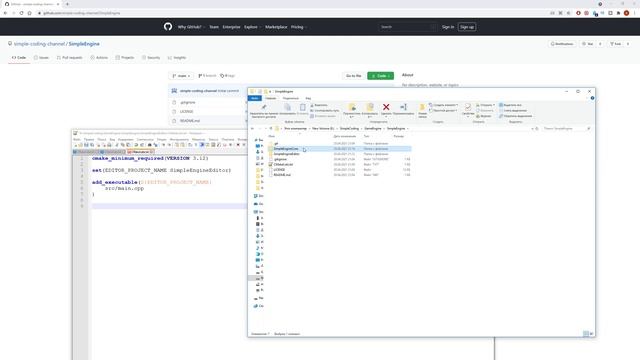The image size is (640, 360).
Task: Open README.md in the GitHub file list
Action: 190,121
